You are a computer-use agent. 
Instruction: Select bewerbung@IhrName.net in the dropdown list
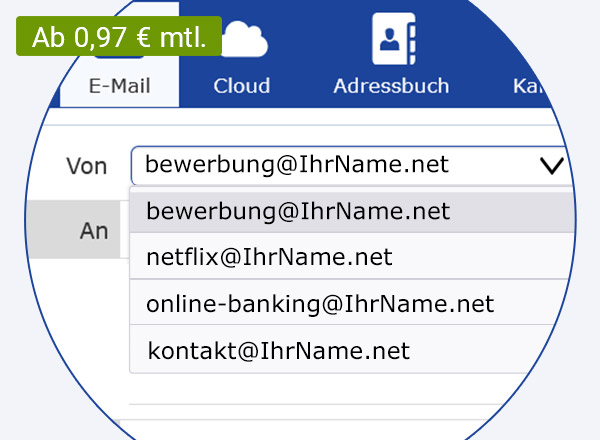tap(352, 212)
